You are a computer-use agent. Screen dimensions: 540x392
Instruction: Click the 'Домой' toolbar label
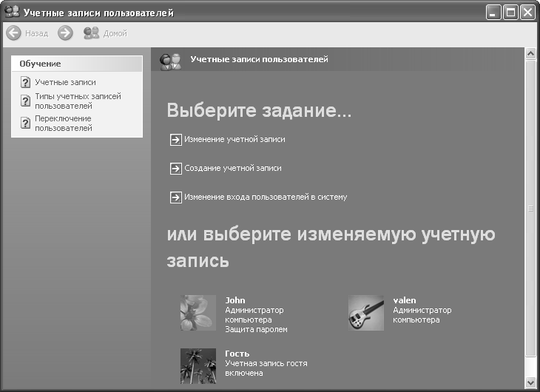(x=115, y=33)
